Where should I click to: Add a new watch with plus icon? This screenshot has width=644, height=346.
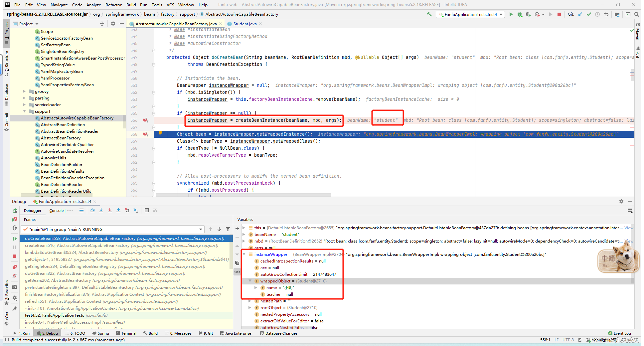pyautogui.click(x=237, y=229)
